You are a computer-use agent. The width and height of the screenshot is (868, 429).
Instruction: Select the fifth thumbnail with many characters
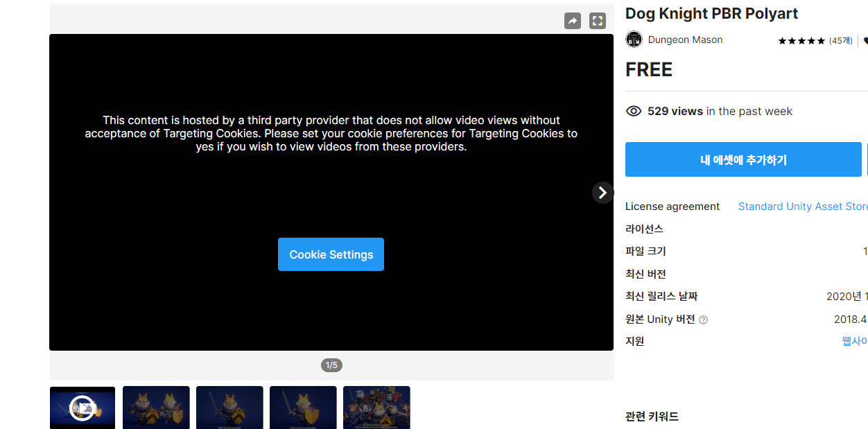376,408
